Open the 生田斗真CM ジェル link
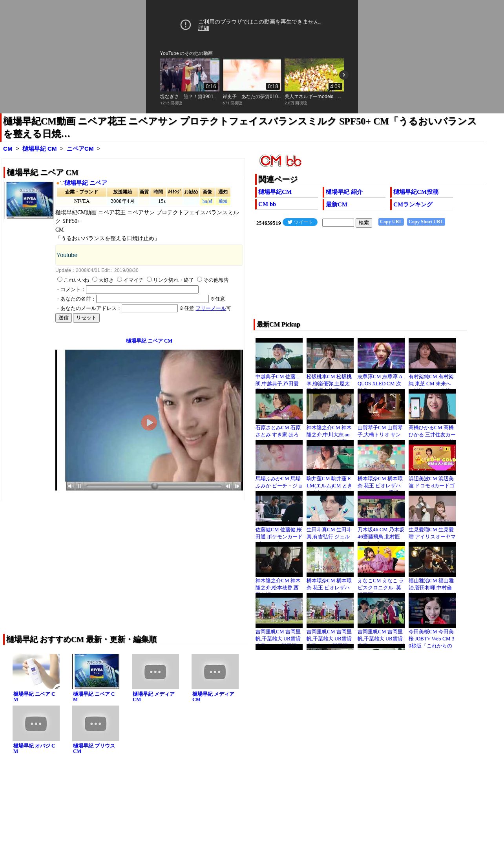This screenshot has height=868, width=504. (x=329, y=533)
